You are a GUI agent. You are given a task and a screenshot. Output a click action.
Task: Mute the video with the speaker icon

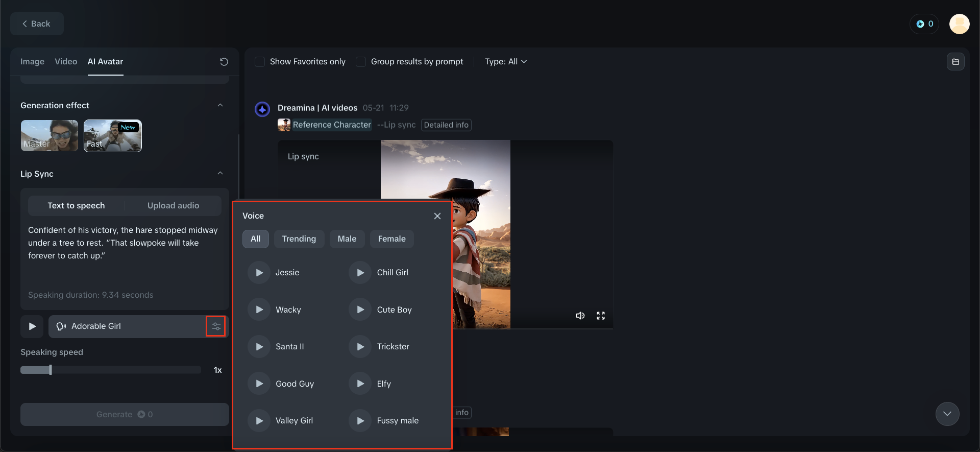(x=580, y=316)
